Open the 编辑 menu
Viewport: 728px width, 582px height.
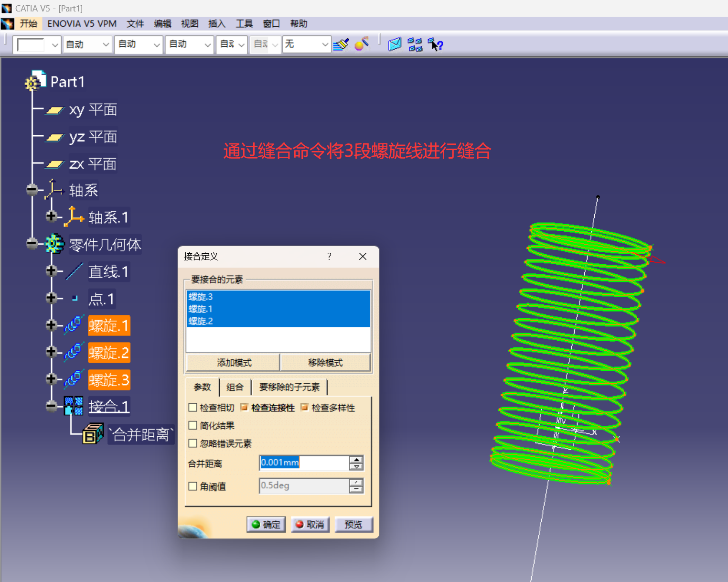tap(162, 23)
